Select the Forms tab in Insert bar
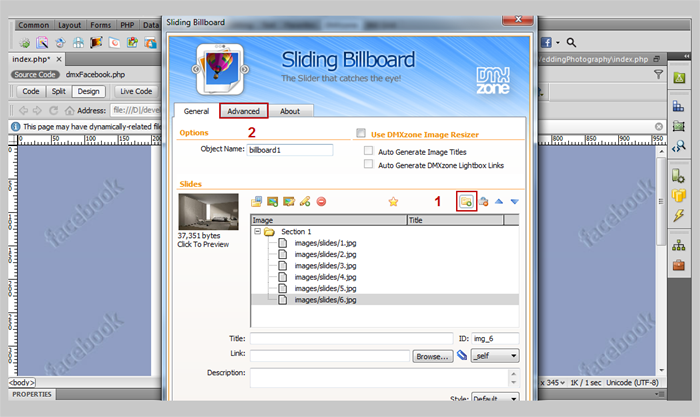This screenshot has width=700, height=417. (x=100, y=25)
